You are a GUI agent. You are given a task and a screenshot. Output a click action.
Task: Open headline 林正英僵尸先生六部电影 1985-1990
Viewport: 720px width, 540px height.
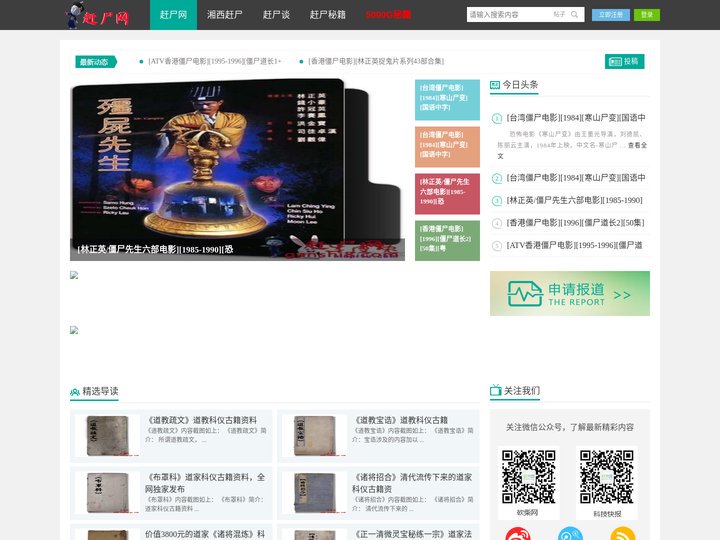click(x=574, y=200)
